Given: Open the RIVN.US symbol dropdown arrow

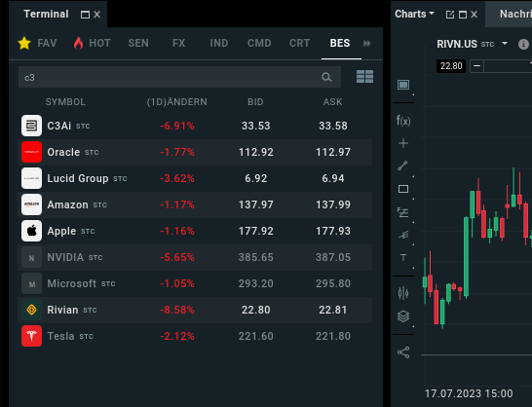Looking at the screenshot, I should (505, 44).
